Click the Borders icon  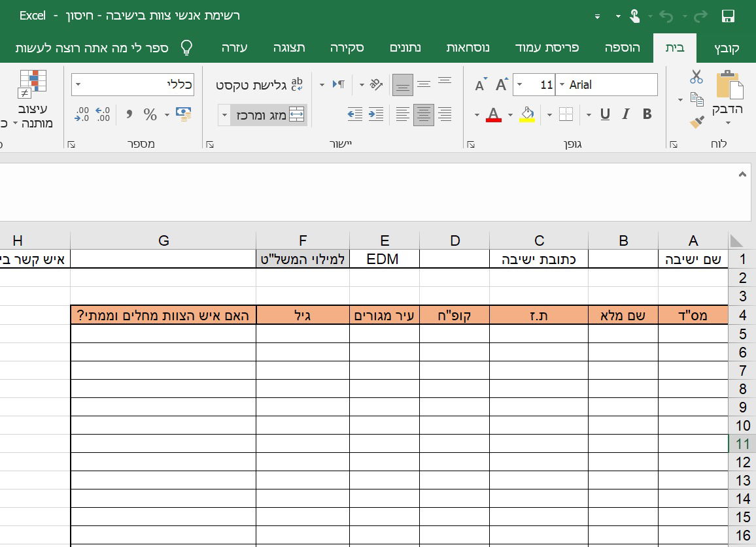tap(566, 115)
